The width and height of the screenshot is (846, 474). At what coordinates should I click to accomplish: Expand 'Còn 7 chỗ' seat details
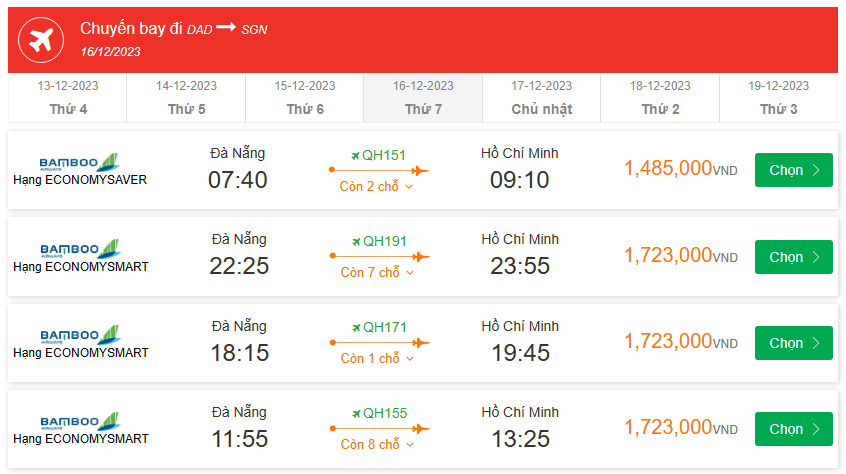[x=377, y=273]
